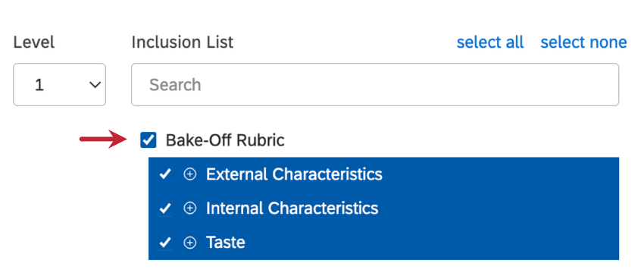Image resolution: width=644 pixels, height=279 pixels.
Task: Click the Level heading label
Action: pos(33,42)
